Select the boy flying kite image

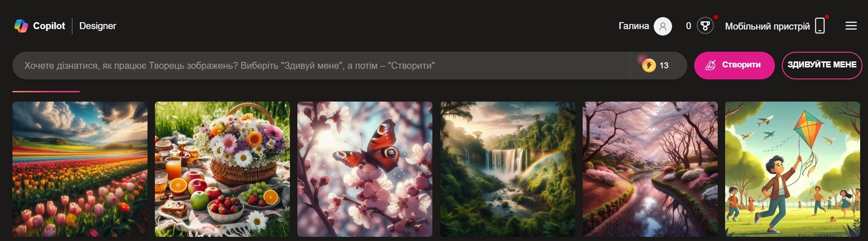792,169
